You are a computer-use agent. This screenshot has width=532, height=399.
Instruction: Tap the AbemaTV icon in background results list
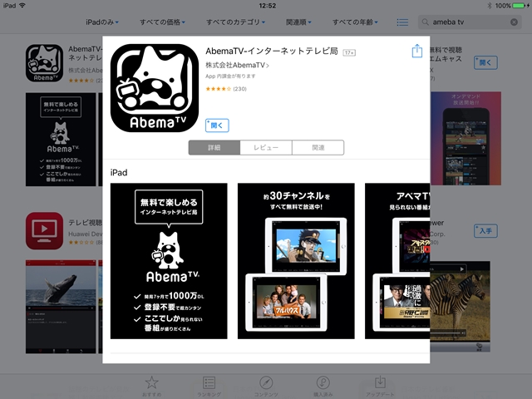[x=44, y=63]
